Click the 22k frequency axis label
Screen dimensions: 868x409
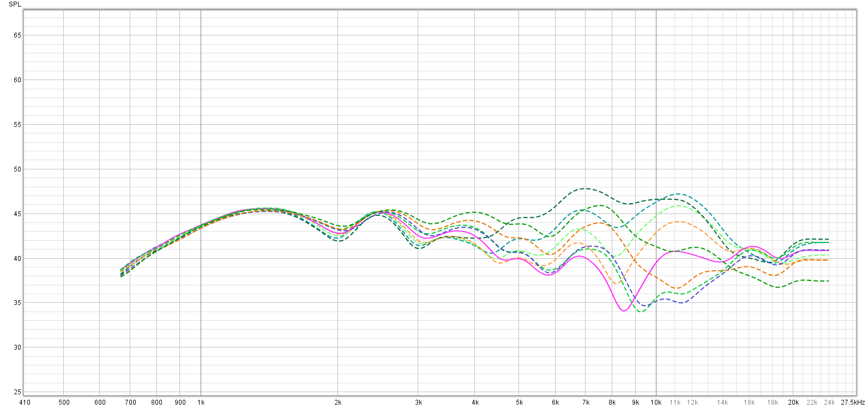coord(812,402)
